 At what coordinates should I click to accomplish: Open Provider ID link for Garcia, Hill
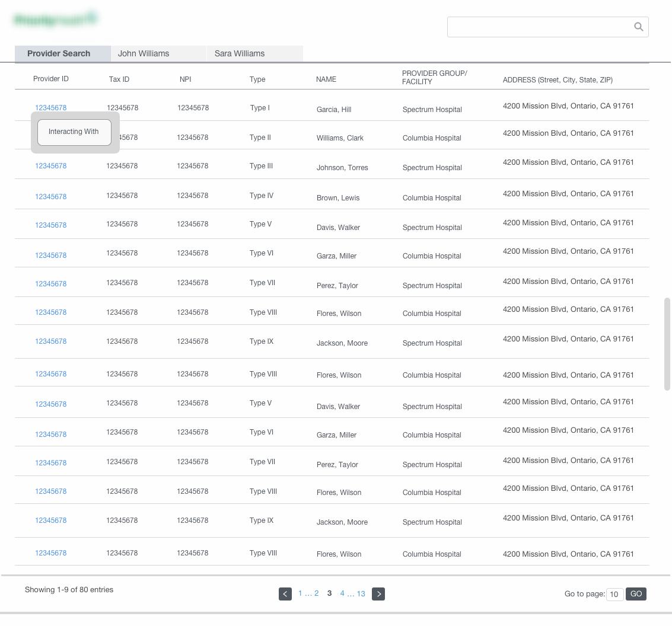51,108
